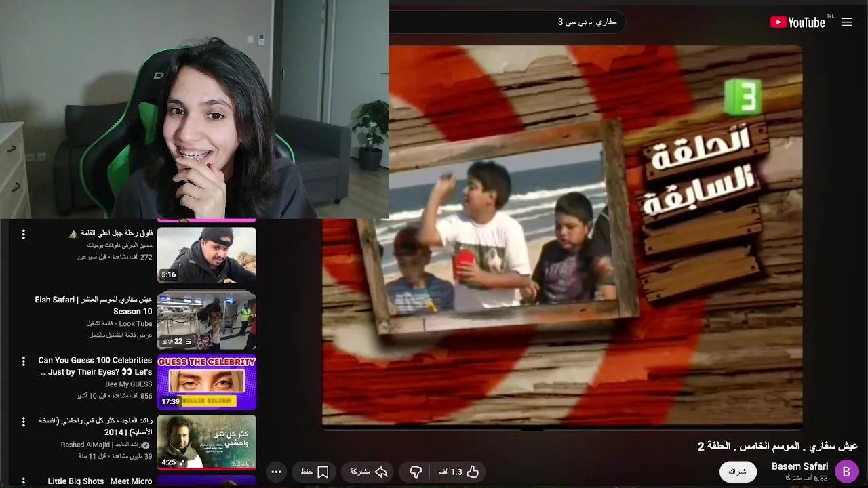Open the Eish Safari Season 10 title

coord(94,306)
